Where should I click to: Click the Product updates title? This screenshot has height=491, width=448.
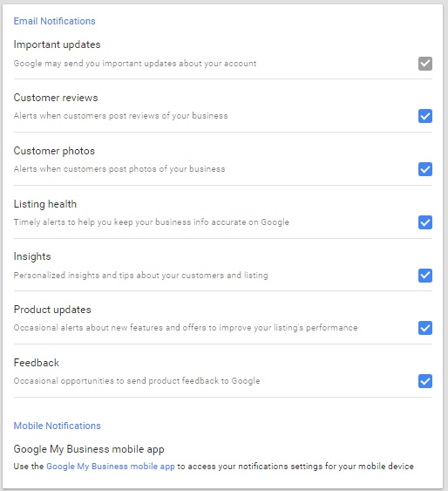(x=52, y=310)
